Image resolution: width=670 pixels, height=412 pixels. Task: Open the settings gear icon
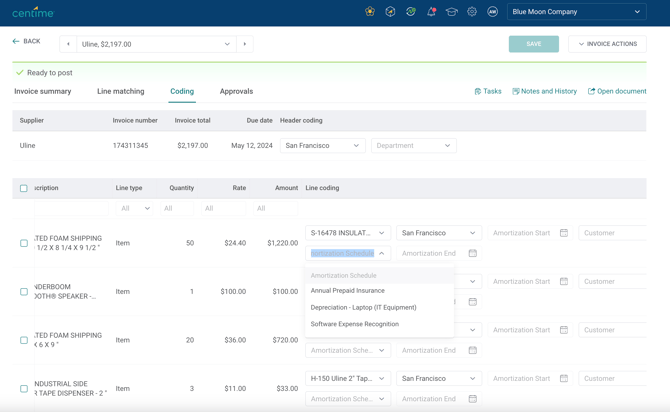(472, 12)
